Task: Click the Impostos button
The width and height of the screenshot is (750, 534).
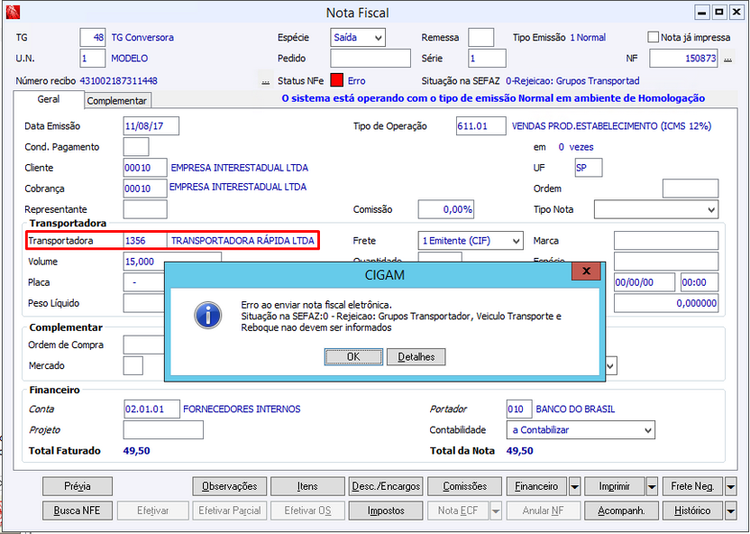Action: click(x=386, y=511)
